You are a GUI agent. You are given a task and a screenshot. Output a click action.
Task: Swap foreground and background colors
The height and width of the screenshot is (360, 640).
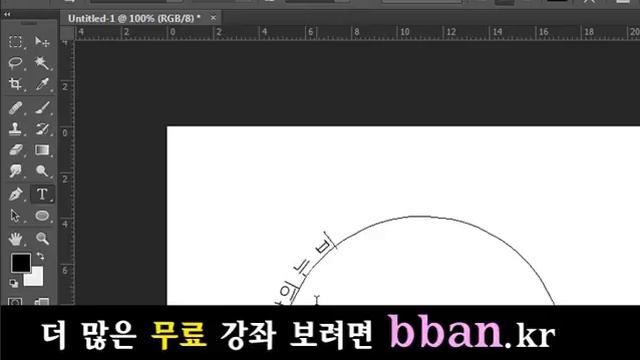(x=40, y=256)
